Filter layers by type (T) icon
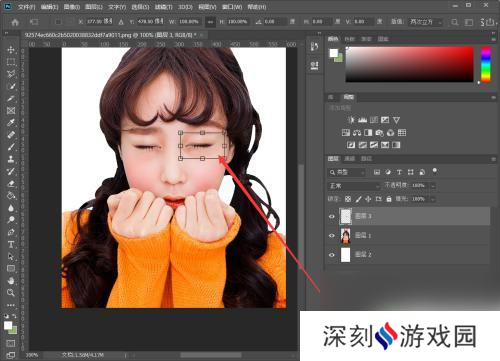 [399, 172]
